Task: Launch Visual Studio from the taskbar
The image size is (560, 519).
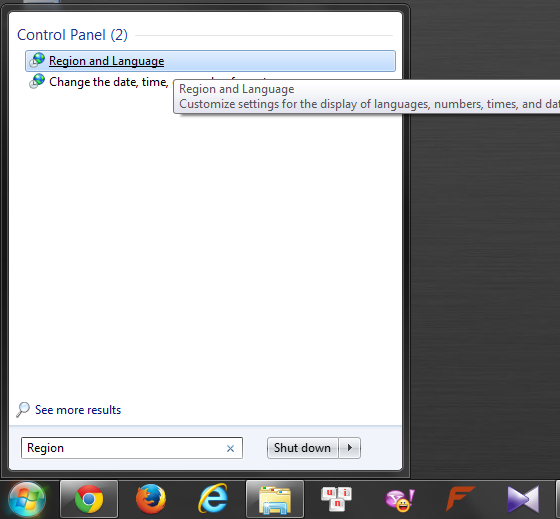Action: 523,499
